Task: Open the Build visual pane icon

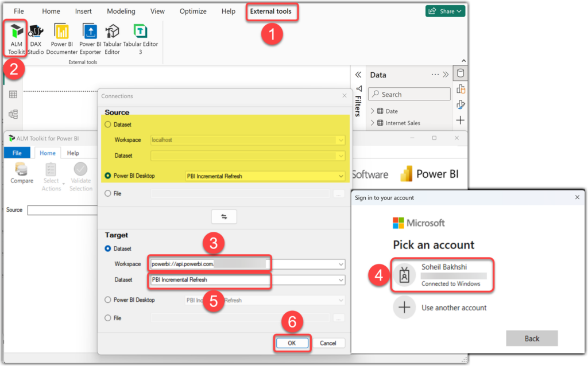Action: pyautogui.click(x=461, y=89)
